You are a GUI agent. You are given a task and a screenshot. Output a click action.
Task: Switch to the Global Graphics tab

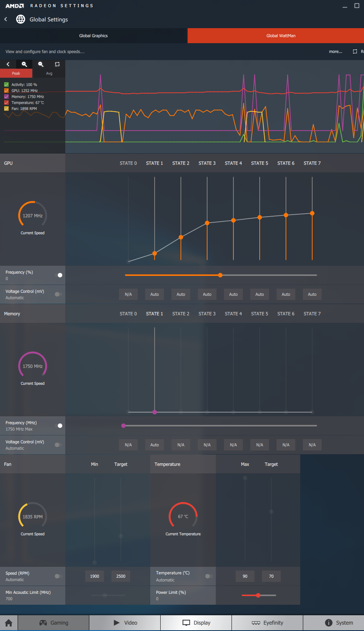coord(93,36)
